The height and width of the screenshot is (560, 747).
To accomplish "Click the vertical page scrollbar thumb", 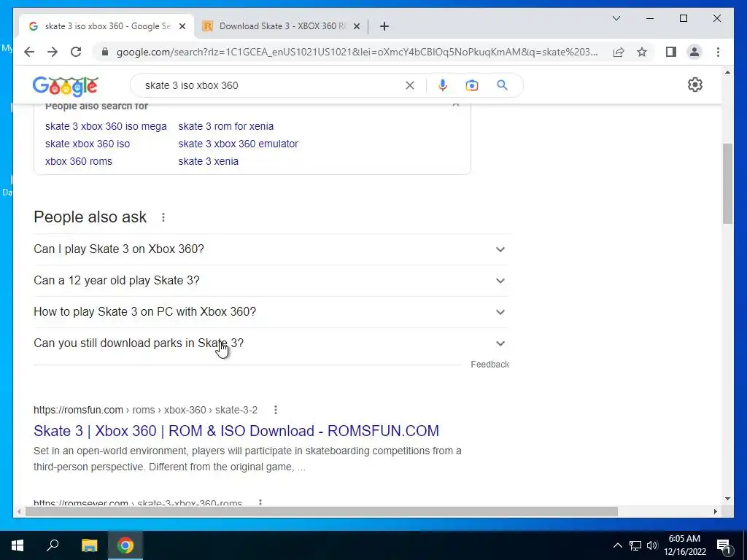I will (x=727, y=183).
